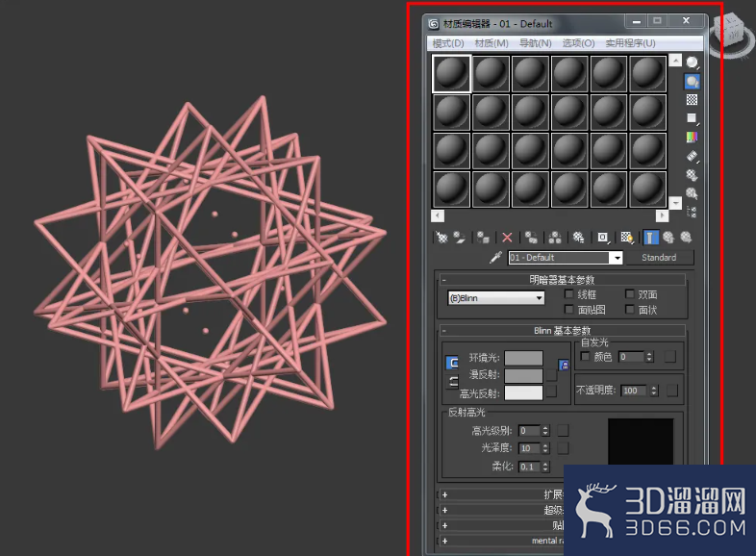The height and width of the screenshot is (556, 756).
Task: Click Assign Material to Selection icon
Action: 483,238
